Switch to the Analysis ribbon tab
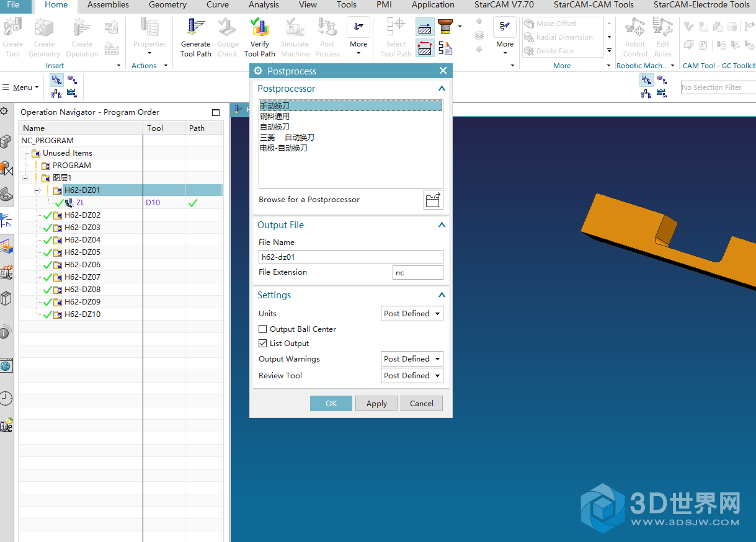Viewport: 756px width, 542px height. point(264,5)
